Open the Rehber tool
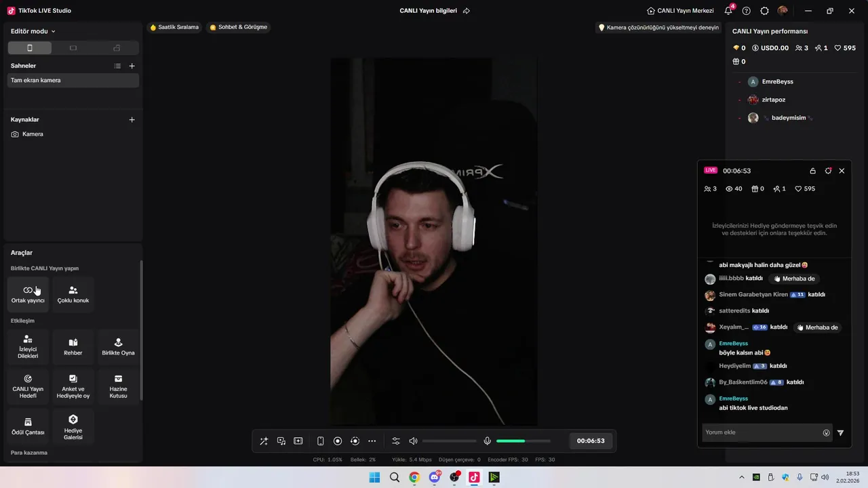This screenshot has width=868, height=488. (x=73, y=347)
